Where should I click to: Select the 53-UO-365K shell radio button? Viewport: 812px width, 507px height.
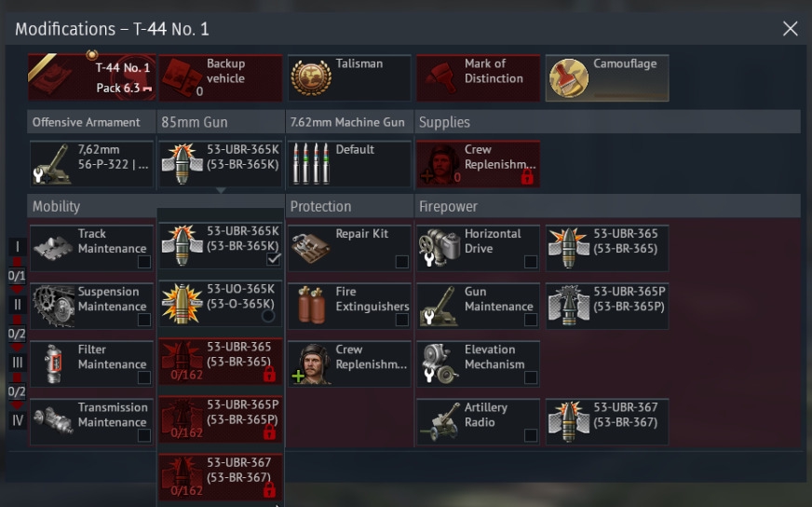(x=268, y=315)
